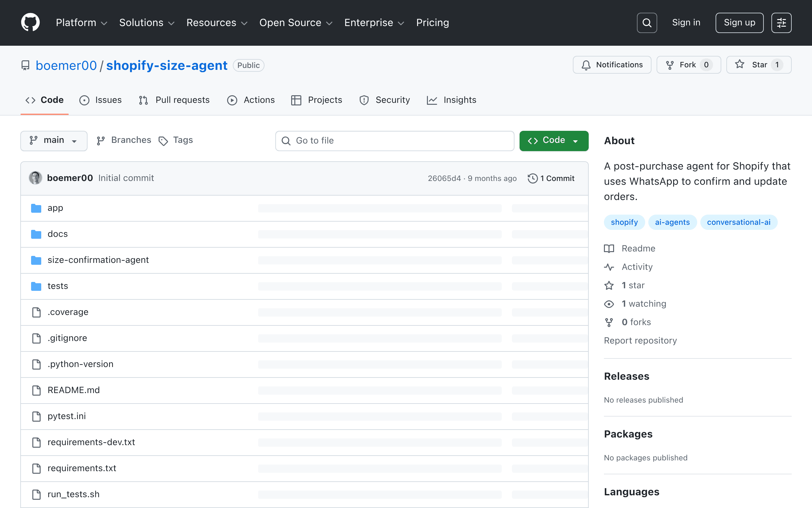The height and width of the screenshot is (508, 812).
Task: Click the file icon next to .coverage
Action: 36,312
